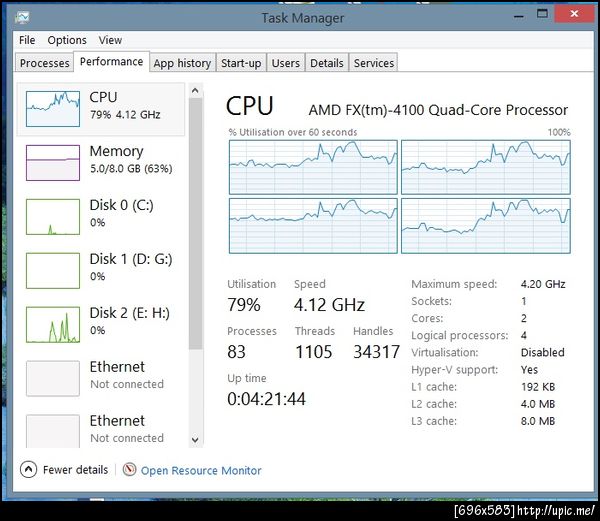Click the Open Resource Monitor link
This screenshot has height=521, width=600.
[x=201, y=470]
